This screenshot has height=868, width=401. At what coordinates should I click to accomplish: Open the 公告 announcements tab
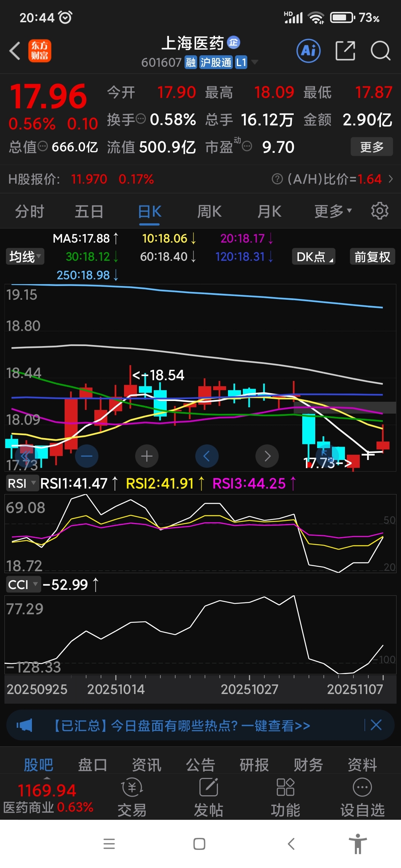[200, 765]
